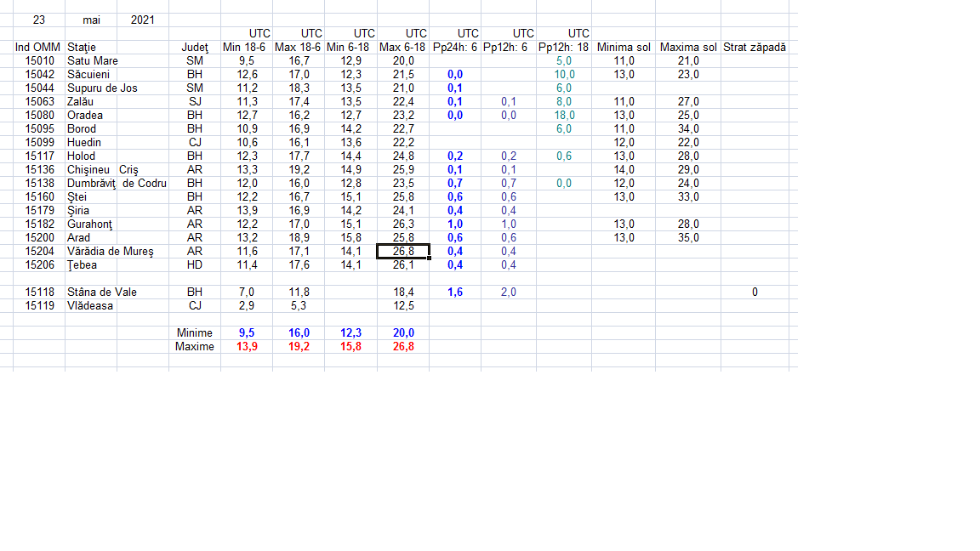Select the Ştei station cell
Screen dimensions: 980x551
click(x=77, y=196)
